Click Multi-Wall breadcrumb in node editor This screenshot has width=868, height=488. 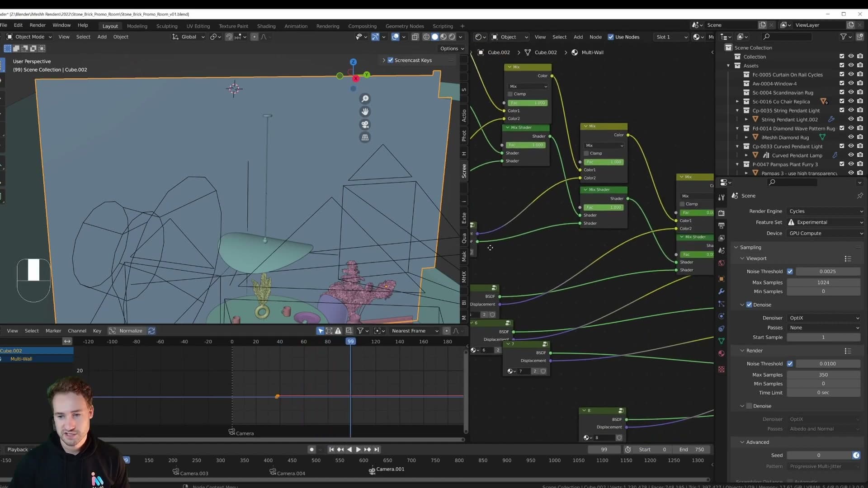coord(592,52)
